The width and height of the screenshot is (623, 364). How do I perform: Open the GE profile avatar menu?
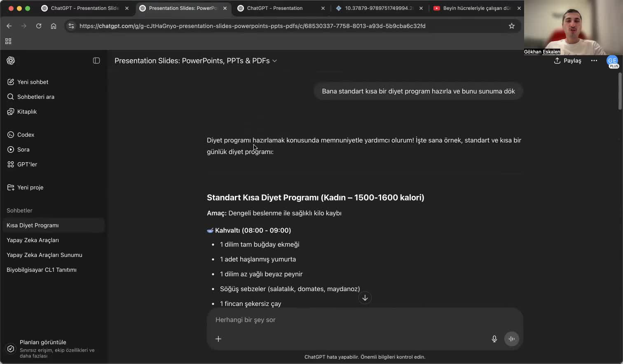coord(612,61)
